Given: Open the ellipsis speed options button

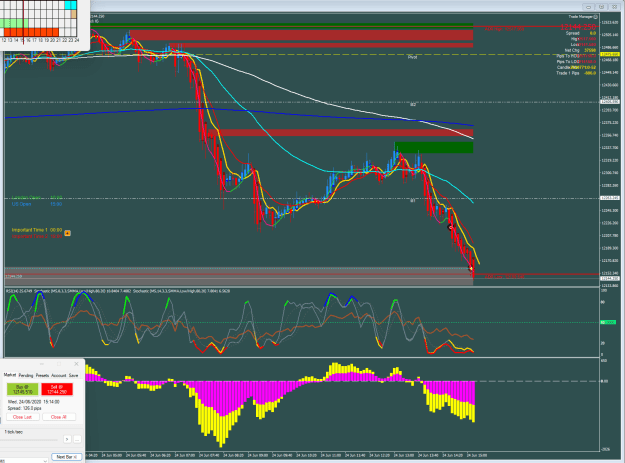Looking at the screenshot, I should click(x=77, y=439).
